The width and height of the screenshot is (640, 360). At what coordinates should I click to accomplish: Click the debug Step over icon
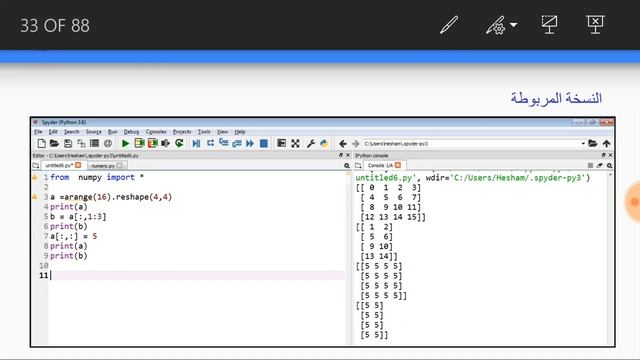pyautogui.click(x=210, y=143)
